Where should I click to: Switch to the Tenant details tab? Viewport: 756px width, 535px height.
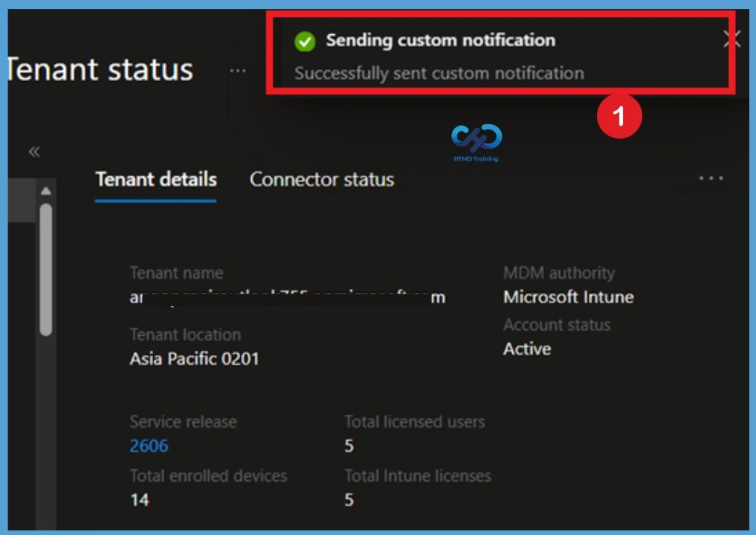click(x=155, y=179)
